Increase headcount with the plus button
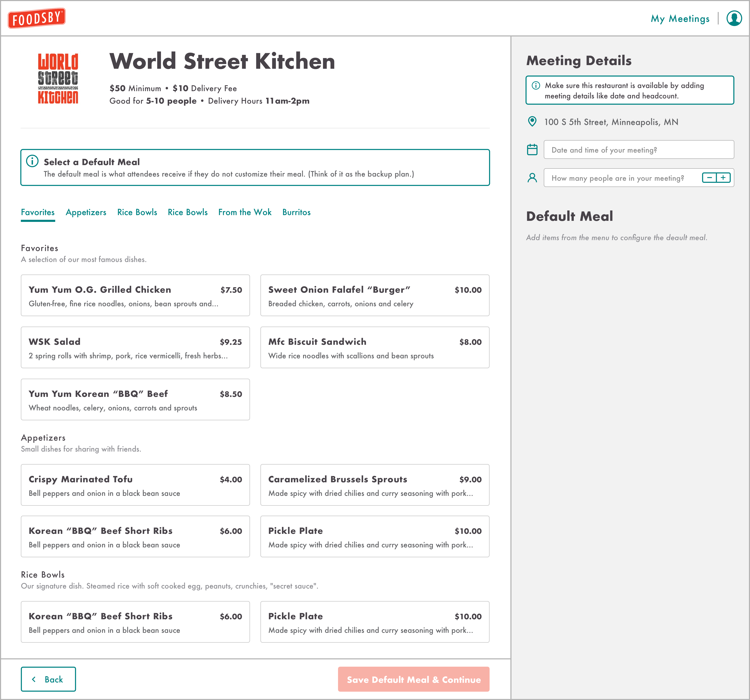This screenshot has height=700, width=750. point(723,178)
